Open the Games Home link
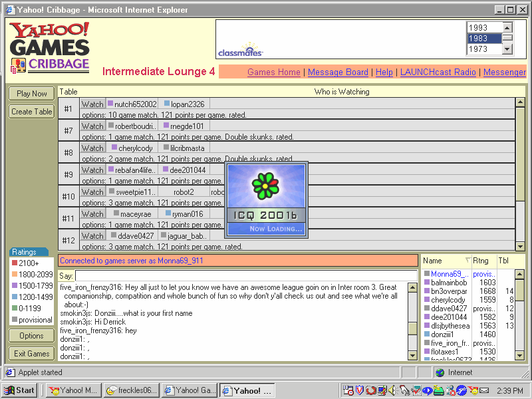Viewport: 532px width, 399px height. point(274,72)
